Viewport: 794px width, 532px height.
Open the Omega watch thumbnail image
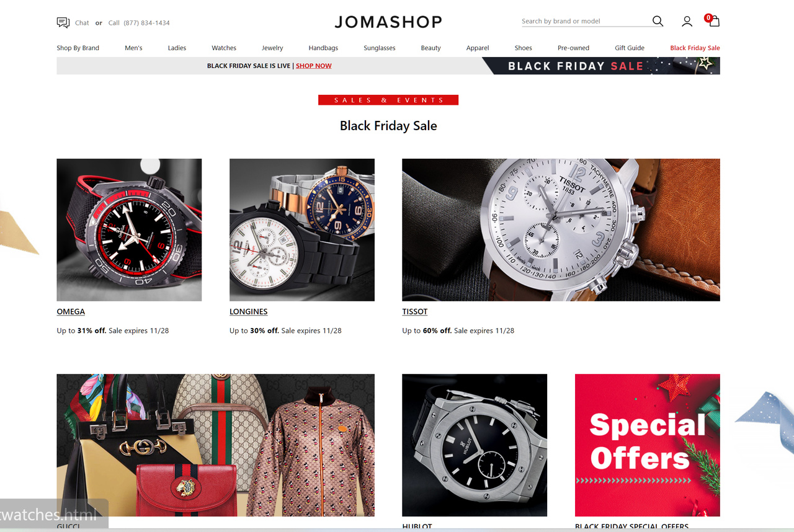[x=129, y=230]
